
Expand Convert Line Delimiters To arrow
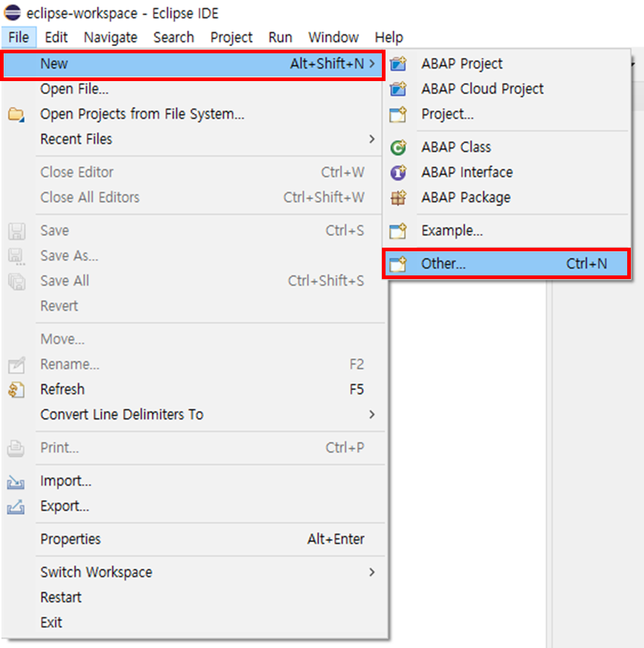click(x=372, y=414)
